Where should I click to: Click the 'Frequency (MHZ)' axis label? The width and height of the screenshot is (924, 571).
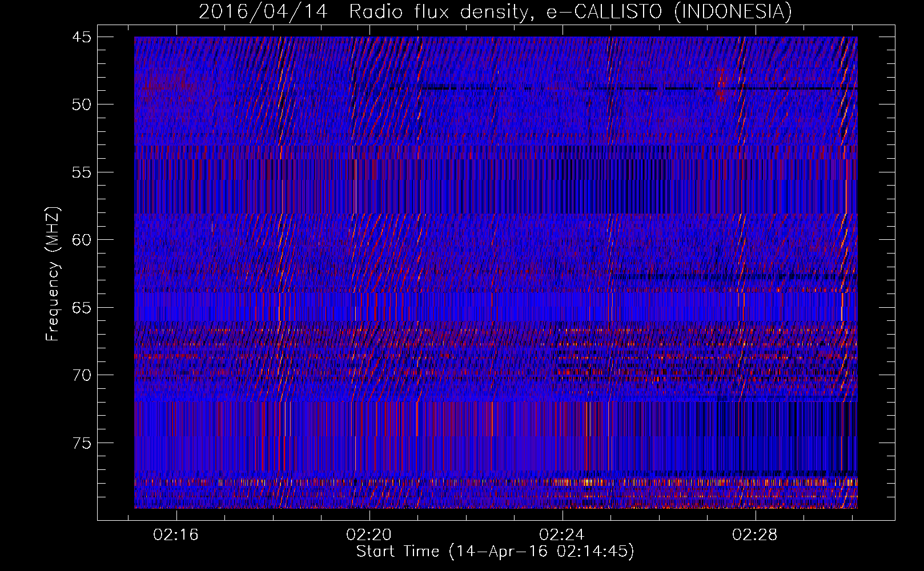coord(53,274)
